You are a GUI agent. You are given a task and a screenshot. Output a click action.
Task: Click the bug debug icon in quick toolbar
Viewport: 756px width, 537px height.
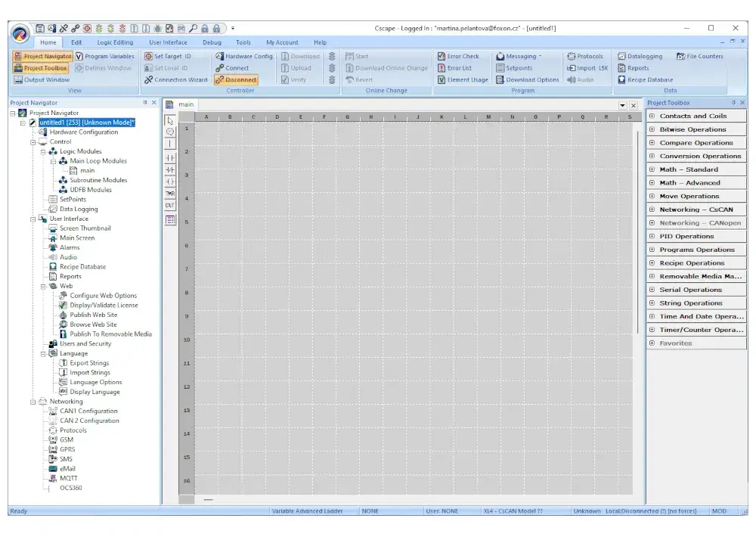pyautogui.click(x=158, y=29)
